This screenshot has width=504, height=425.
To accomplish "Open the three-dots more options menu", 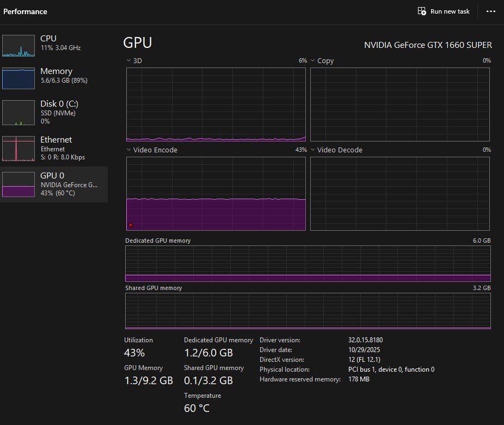I will [x=491, y=11].
